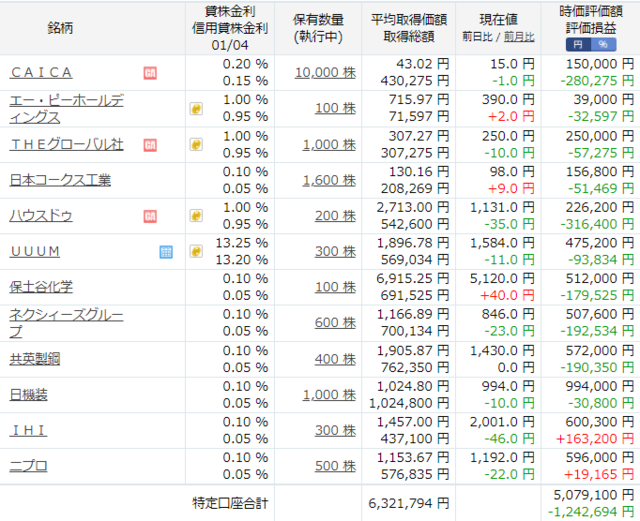Open the エー・ピーホールディングス stock link
This screenshot has width=640, height=521.
(x=67, y=109)
